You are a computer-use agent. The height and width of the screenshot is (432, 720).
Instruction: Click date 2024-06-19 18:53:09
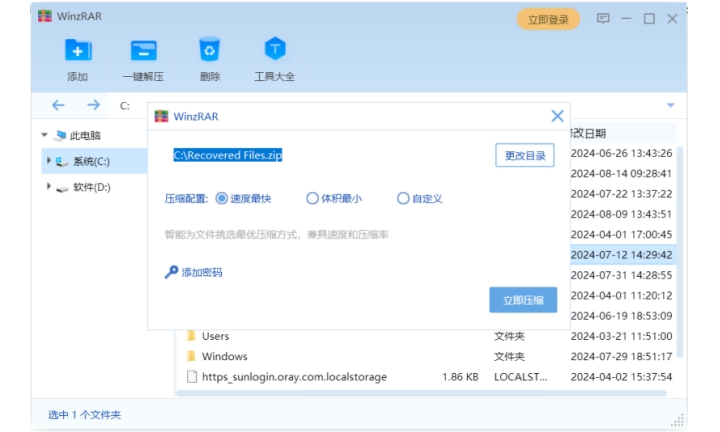[x=621, y=316]
